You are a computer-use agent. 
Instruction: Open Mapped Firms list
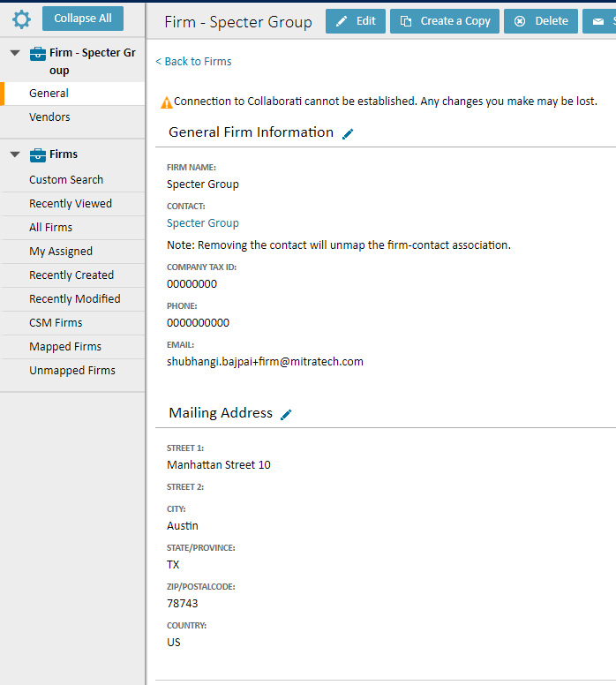tap(72, 346)
